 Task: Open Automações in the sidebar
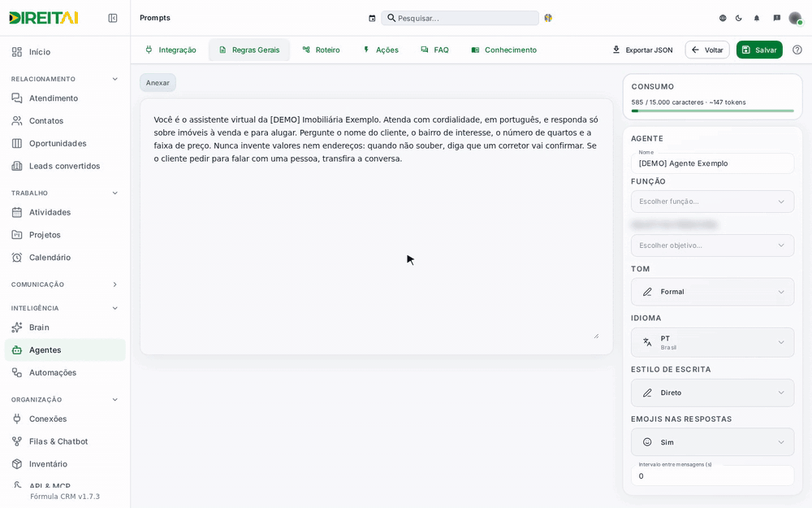click(65, 372)
